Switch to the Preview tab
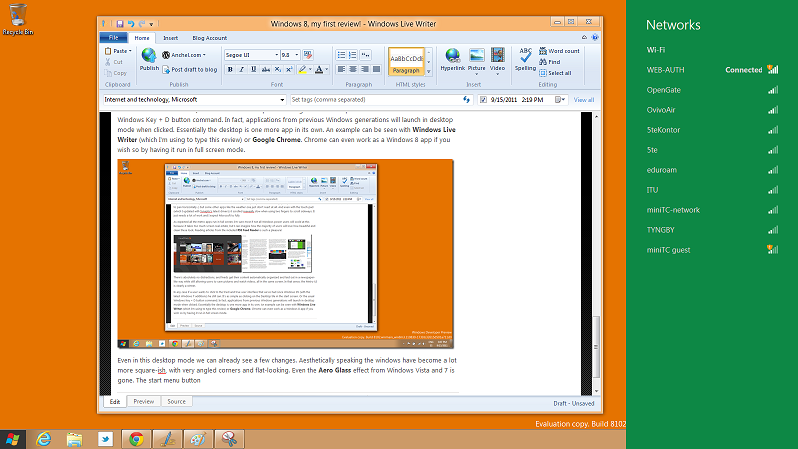 [144, 402]
